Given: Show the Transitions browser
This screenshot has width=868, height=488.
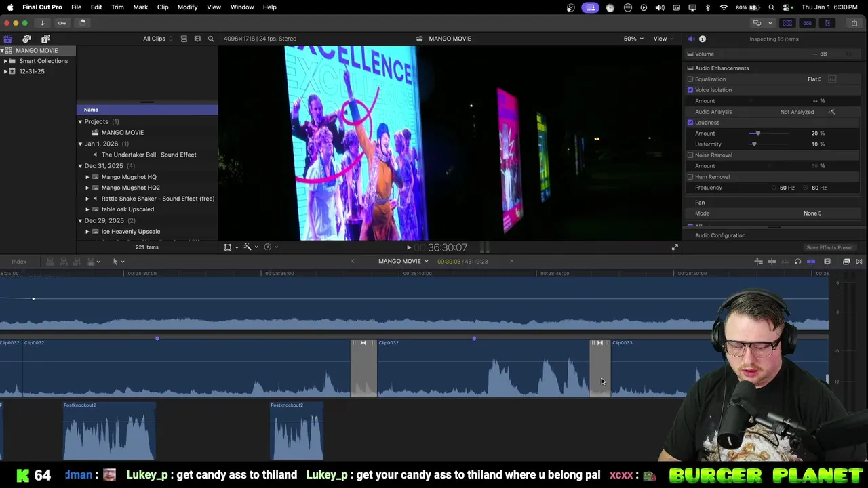Looking at the screenshot, I should tap(859, 262).
